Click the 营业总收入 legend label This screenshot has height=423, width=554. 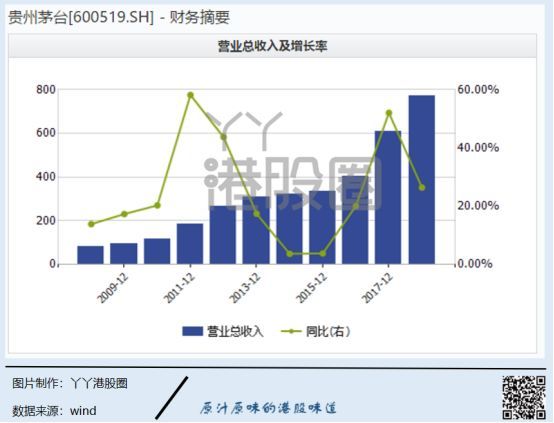coord(235,331)
